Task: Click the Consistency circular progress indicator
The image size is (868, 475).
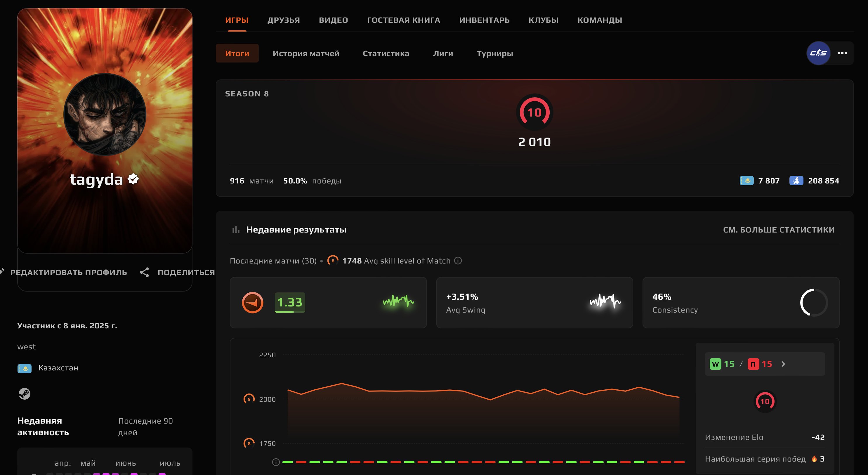Action: (x=814, y=302)
